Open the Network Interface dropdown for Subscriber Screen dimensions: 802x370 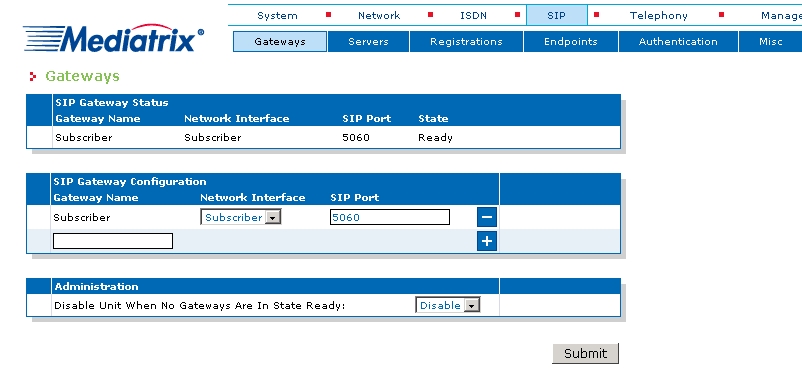240,217
